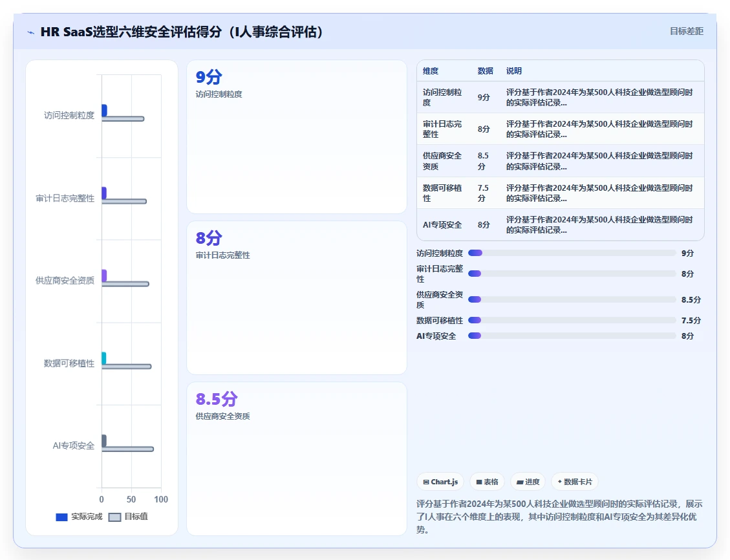Screen dimensions: 730x560
Task: Click the 数据卡片 chip label
Action: coord(578,482)
